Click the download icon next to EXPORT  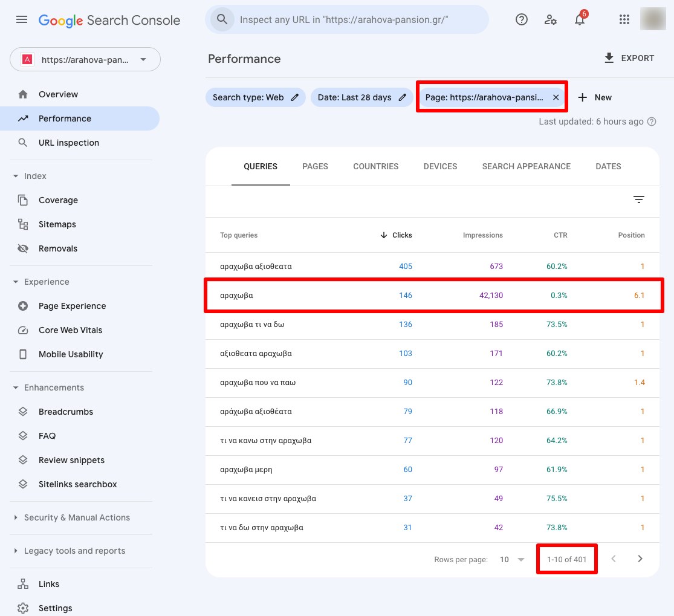coord(609,58)
